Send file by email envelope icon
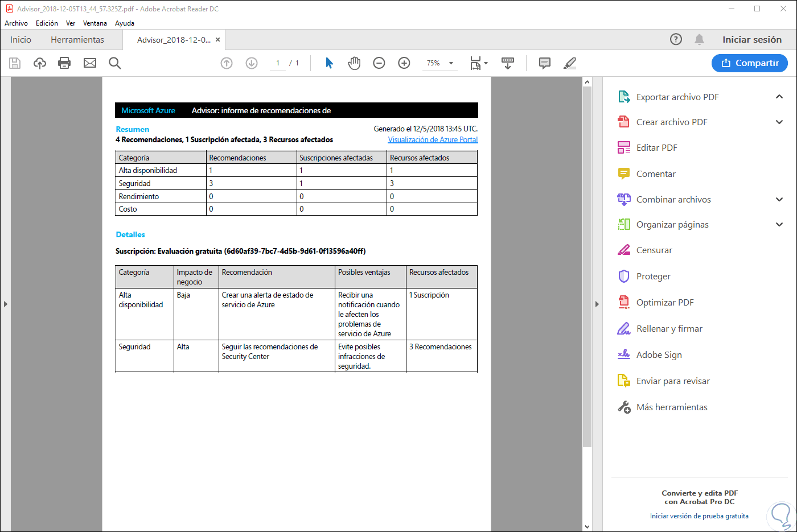Screen dimensions: 797x532 pos(90,63)
